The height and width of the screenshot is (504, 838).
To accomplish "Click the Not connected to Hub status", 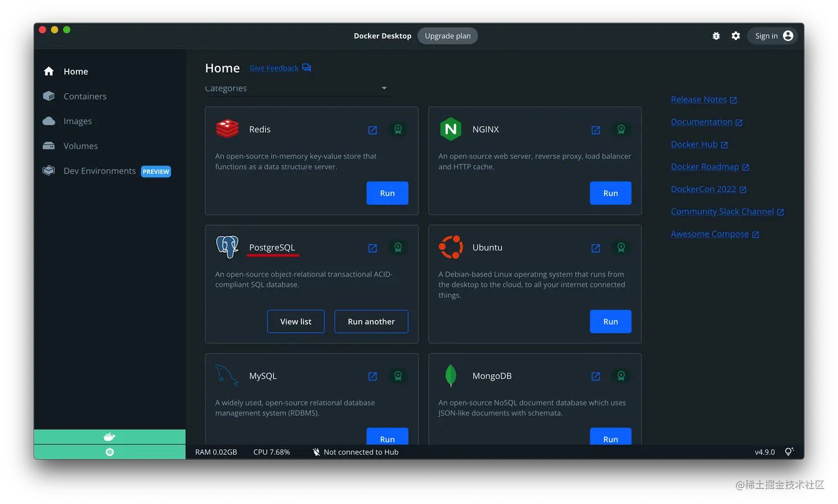I will (355, 452).
